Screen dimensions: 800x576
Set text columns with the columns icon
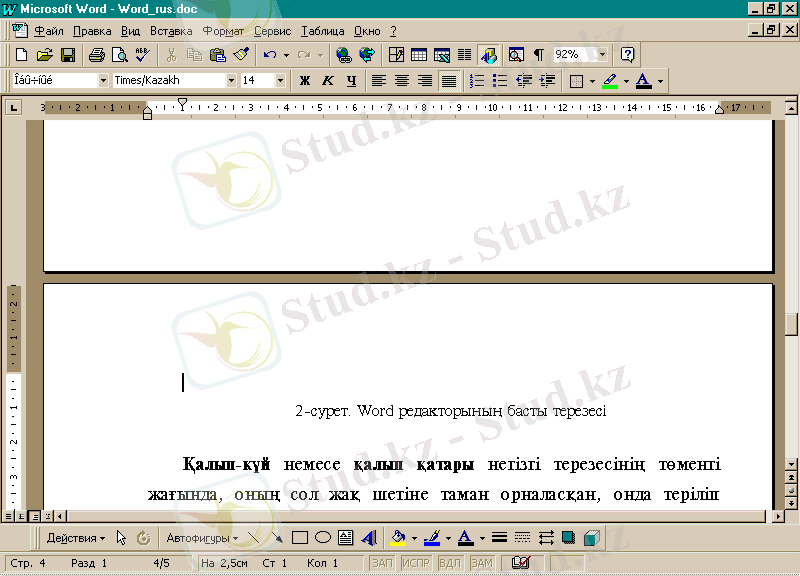coord(464,55)
